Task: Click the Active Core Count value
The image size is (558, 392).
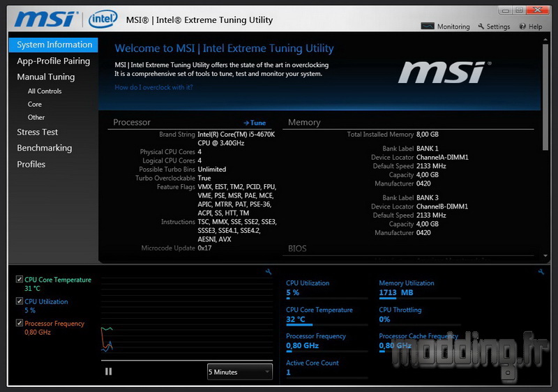Action: [288, 372]
